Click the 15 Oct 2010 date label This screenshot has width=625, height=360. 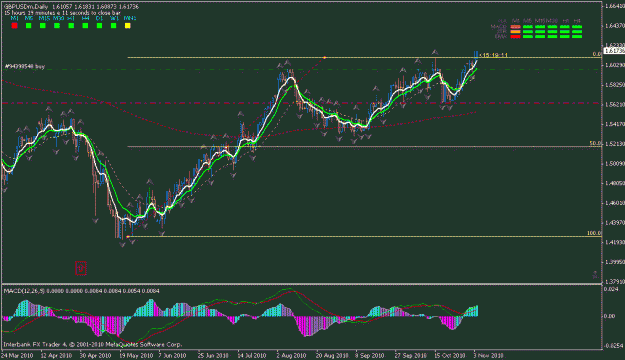(x=450, y=355)
